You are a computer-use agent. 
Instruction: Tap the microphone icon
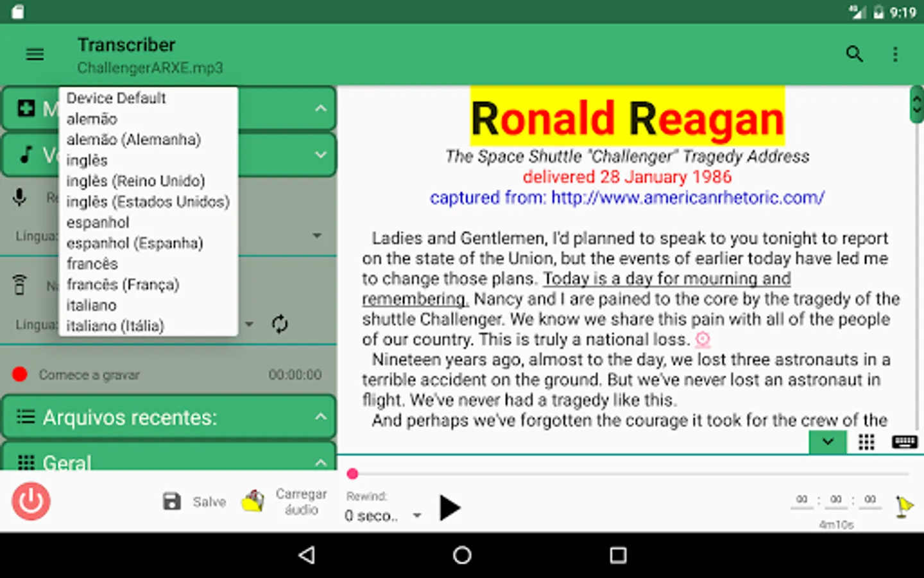[20, 197]
